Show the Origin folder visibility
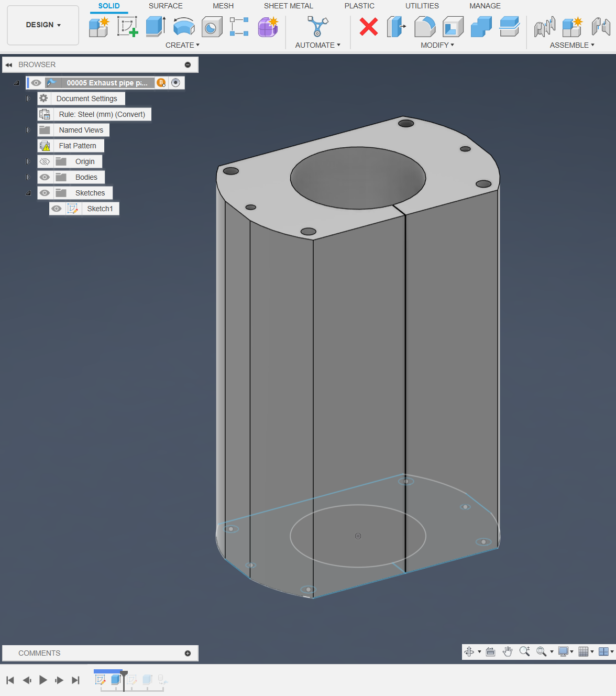616x696 pixels. [x=45, y=161]
